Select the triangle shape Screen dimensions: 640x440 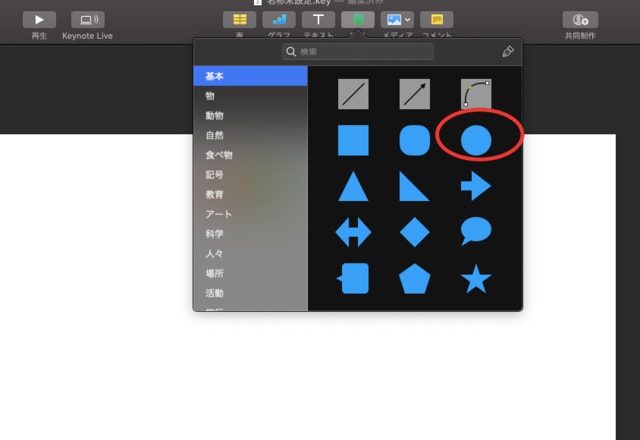(x=353, y=186)
